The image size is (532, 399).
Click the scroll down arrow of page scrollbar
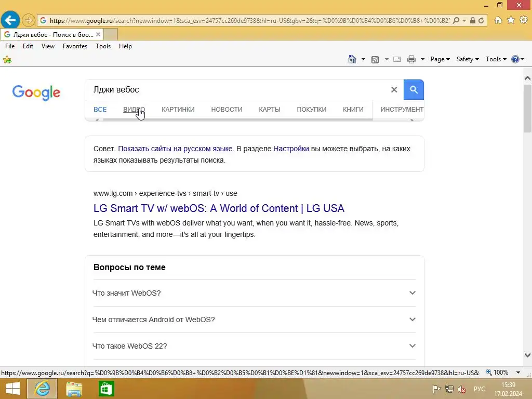pos(527,355)
